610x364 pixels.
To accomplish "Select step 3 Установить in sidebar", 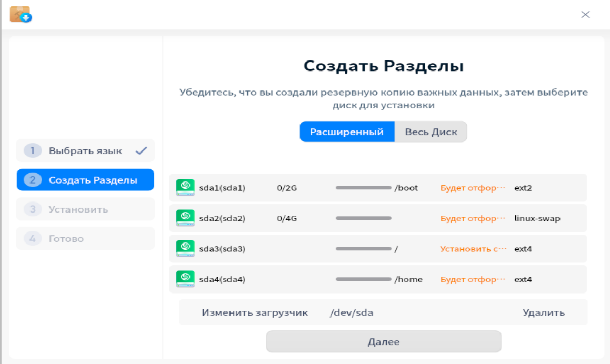I will [x=85, y=209].
